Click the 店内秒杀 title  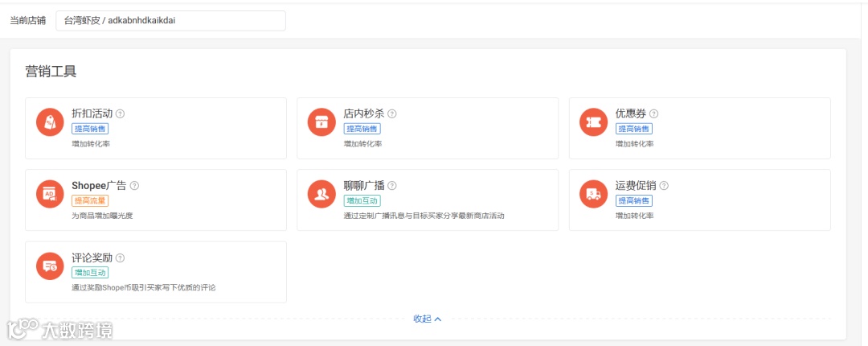364,113
